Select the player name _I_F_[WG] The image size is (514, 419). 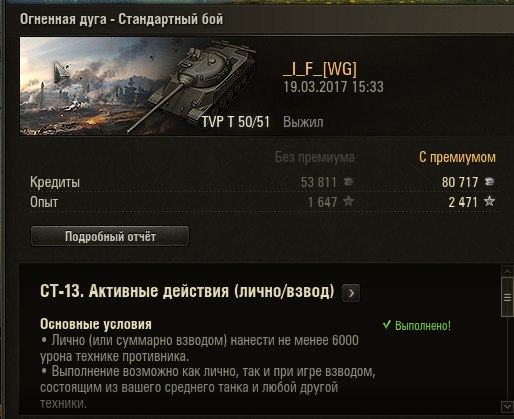(x=320, y=69)
